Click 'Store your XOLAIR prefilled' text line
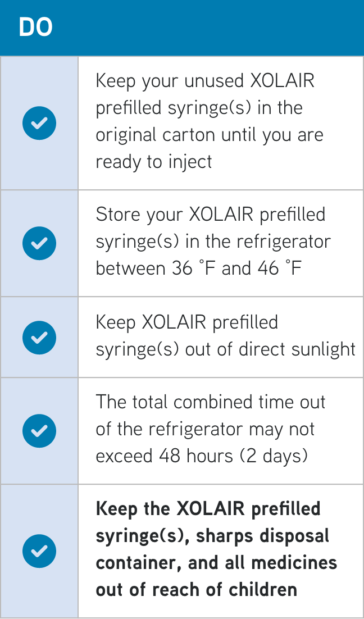 [x=211, y=215]
